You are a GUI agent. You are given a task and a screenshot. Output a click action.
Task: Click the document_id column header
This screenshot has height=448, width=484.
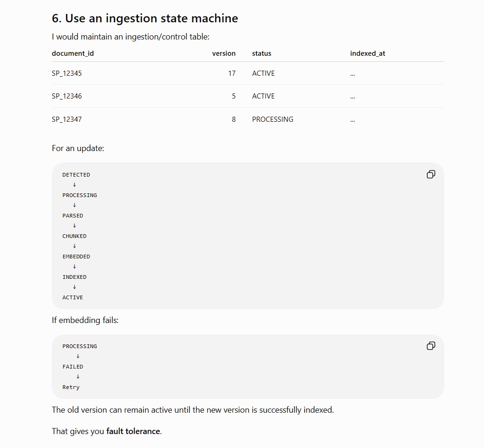point(73,53)
